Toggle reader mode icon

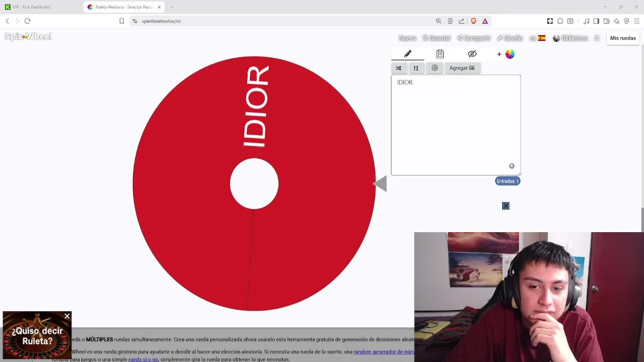click(450, 21)
